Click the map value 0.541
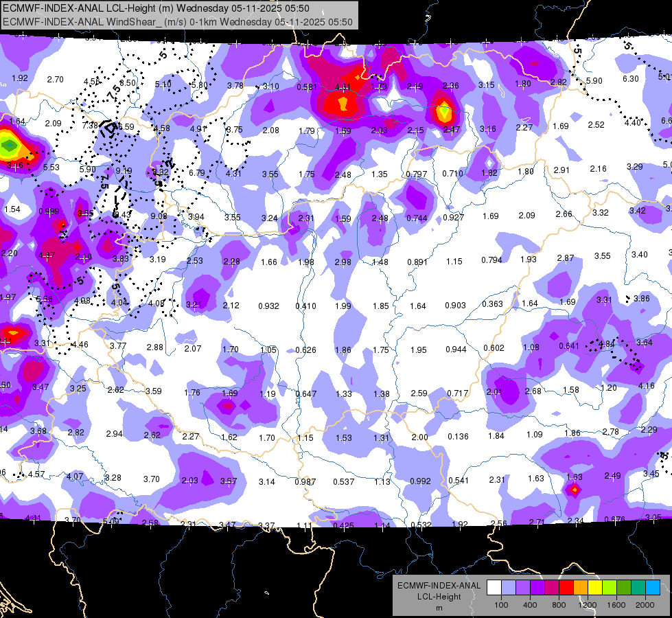The width and height of the screenshot is (672, 618). click(x=459, y=481)
